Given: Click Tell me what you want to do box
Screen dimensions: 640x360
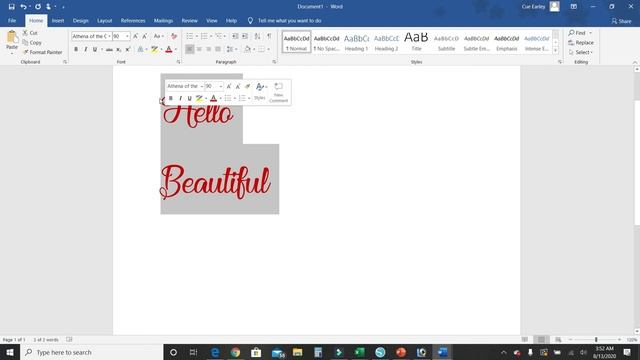Looking at the screenshot, I should [x=289, y=20].
